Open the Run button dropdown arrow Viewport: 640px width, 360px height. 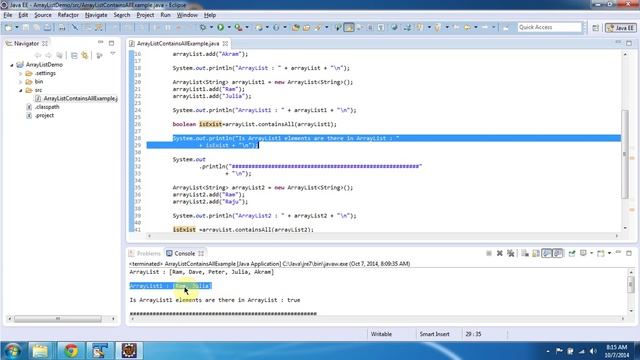point(229,27)
